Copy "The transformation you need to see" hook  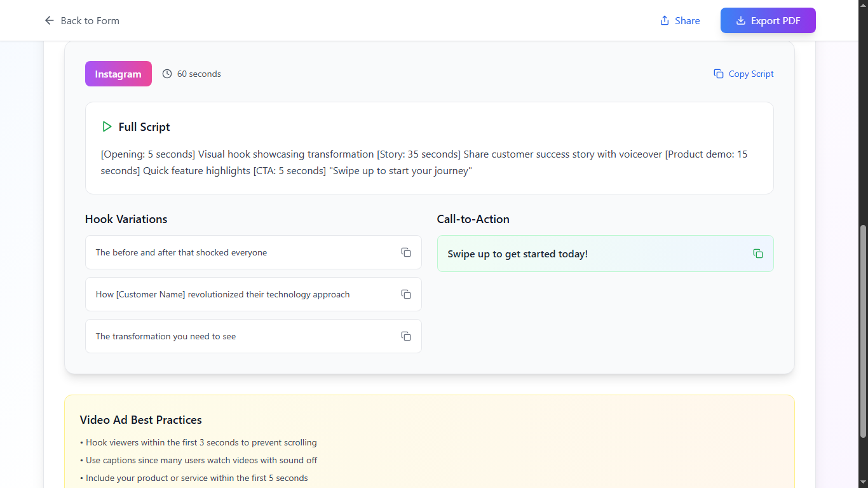[406, 336]
